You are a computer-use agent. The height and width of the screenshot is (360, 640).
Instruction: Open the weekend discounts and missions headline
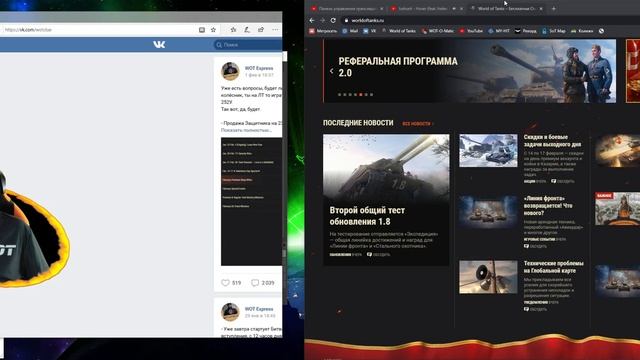click(x=553, y=140)
